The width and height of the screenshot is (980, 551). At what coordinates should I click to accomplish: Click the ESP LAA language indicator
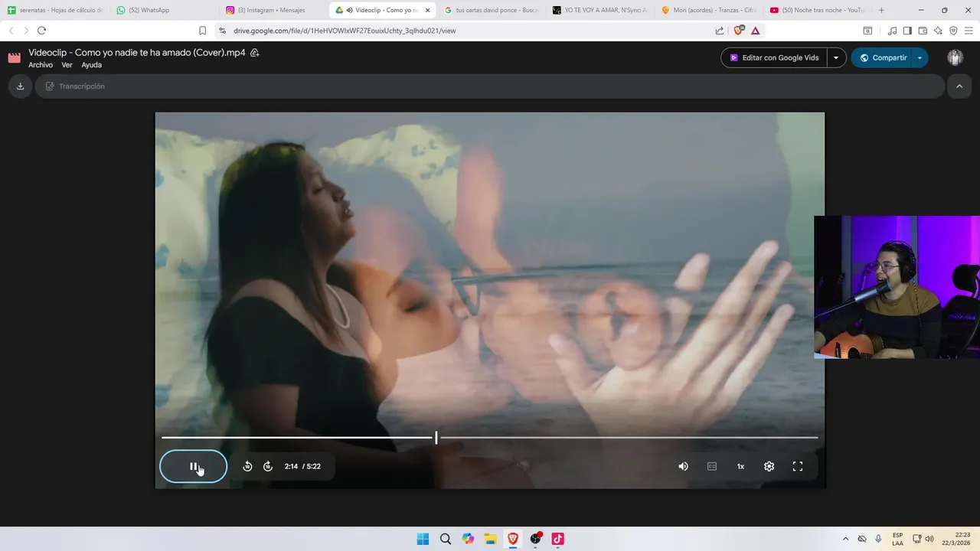[x=897, y=539]
